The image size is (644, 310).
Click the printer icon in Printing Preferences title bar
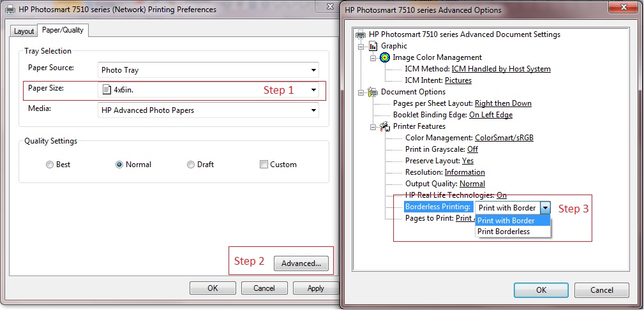coord(11,9)
